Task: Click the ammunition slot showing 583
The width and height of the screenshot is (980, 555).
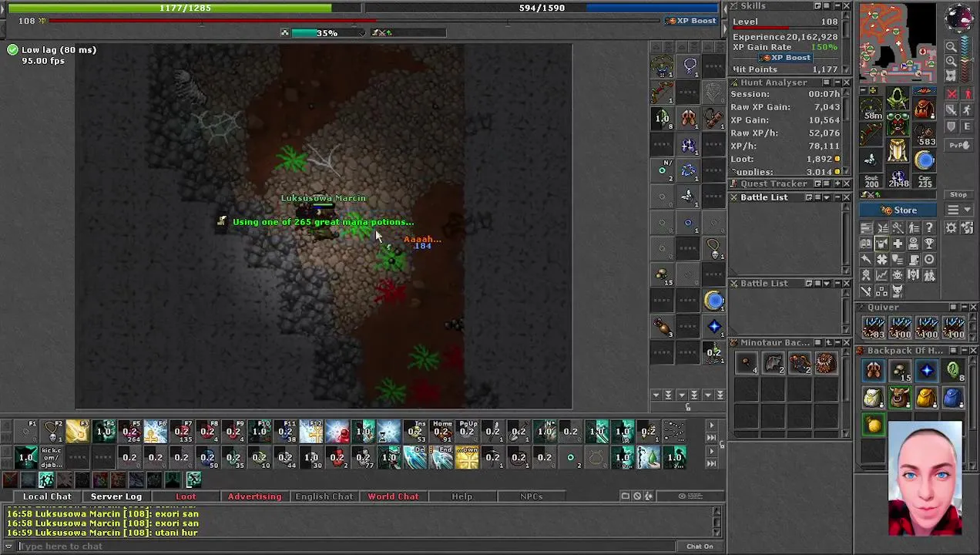Action: (925, 135)
